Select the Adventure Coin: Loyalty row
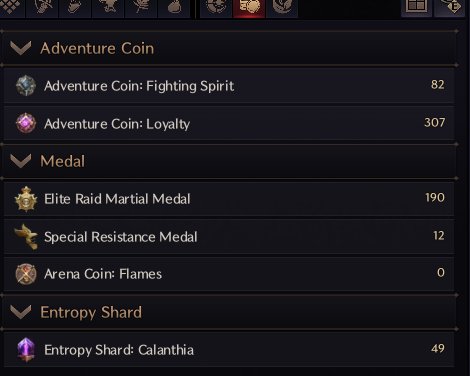470x376 pixels. click(x=229, y=123)
